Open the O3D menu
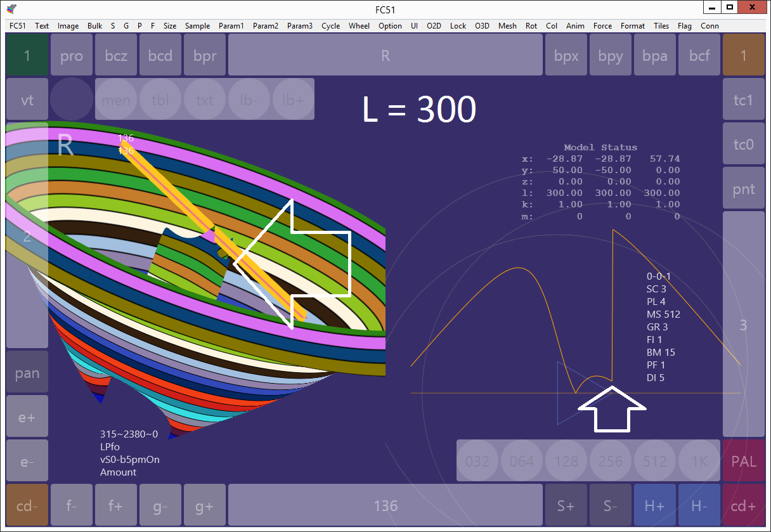This screenshot has height=532, width=771. click(483, 26)
